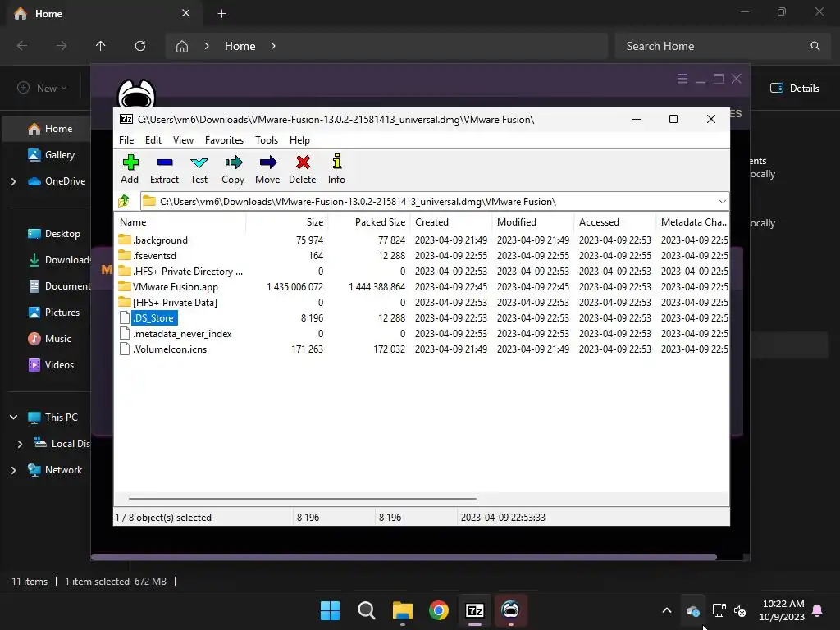Open the 7-Zip File menu
This screenshot has height=630, width=840.
click(x=126, y=139)
